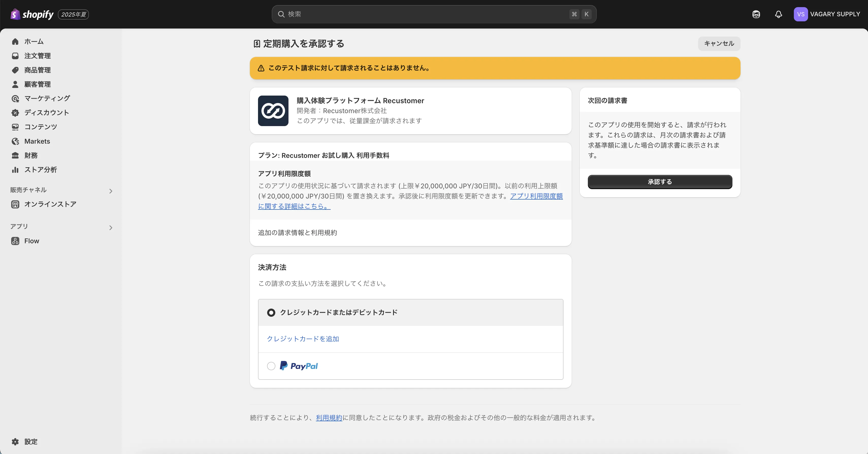This screenshot has height=454, width=868.
Task: Click the Flow app icon in sidebar
Action: coord(15,241)
